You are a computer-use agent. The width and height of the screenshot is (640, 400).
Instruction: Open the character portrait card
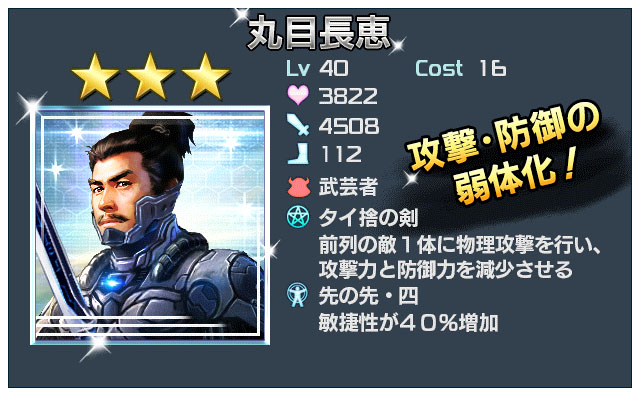pos(150,225)
